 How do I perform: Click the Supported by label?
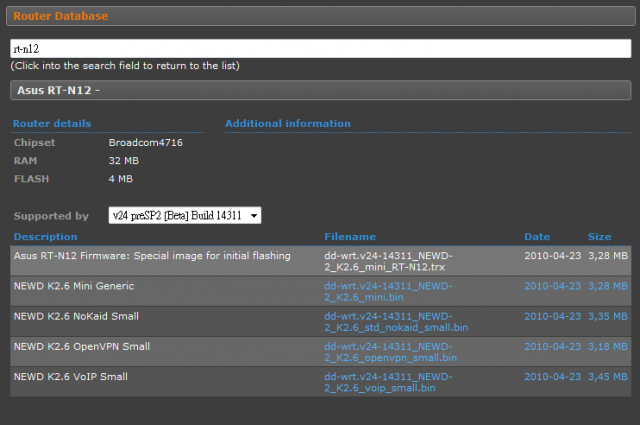pos(51,216)
